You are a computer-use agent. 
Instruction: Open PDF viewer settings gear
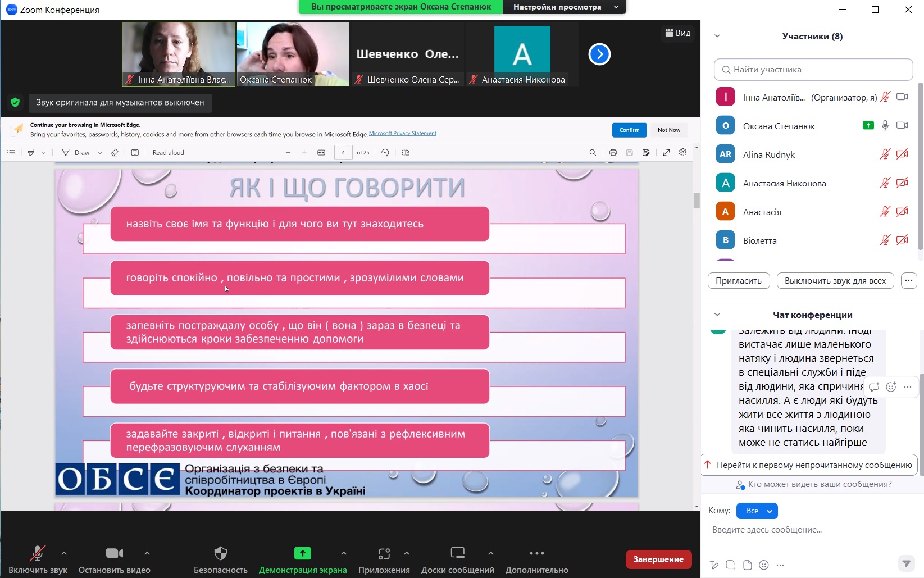pyautogui.click(x=683, y=152)
